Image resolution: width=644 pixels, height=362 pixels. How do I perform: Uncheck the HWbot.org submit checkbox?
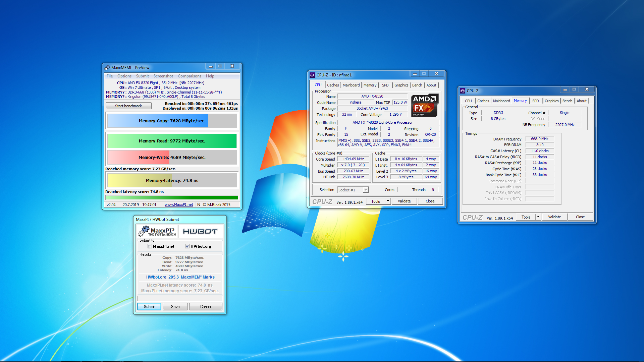tap(187, 246)
